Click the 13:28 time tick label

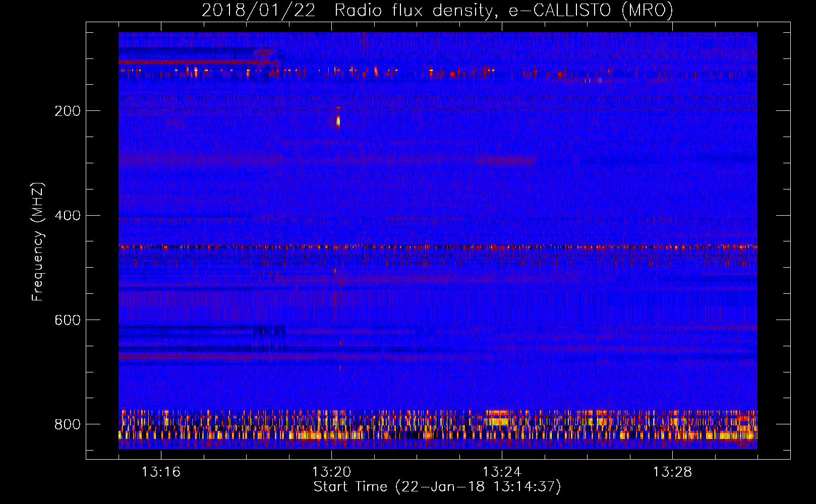(672, 472)
